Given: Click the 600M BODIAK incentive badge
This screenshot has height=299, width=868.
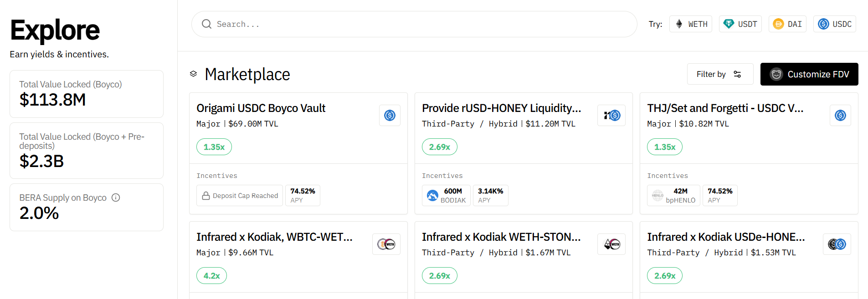Looking at the screenshot, I should (x=446, y=196).
